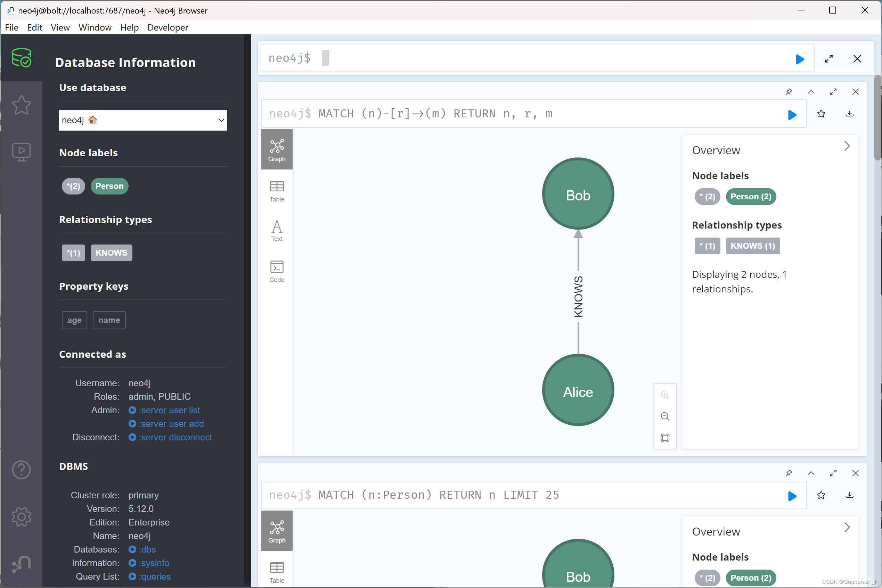Pin the first result frame
Viewport: 882px width, 588px height.
click(x=789, y=92)
